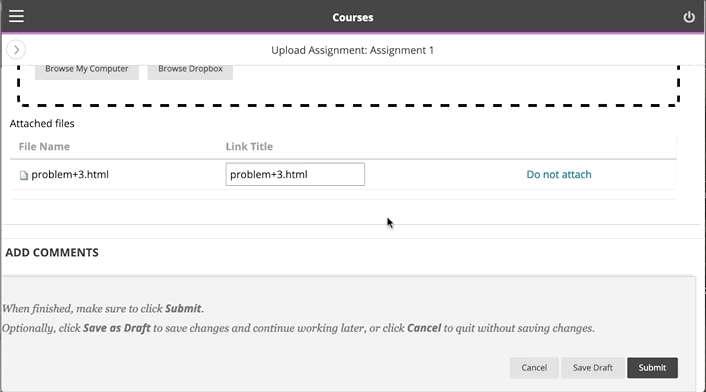Expand the side panel chevron arrow
Image resolution: width=706 pixels, height=392 pixels.
point(16,50)
